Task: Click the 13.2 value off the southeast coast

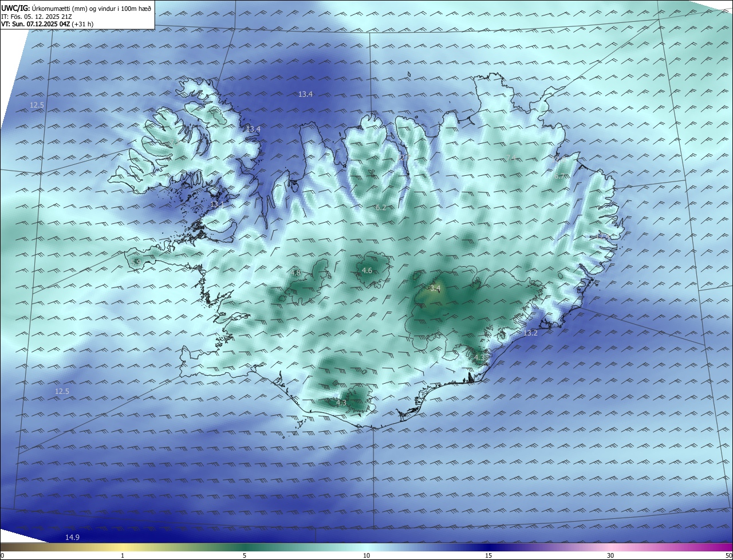Action: 531,333
